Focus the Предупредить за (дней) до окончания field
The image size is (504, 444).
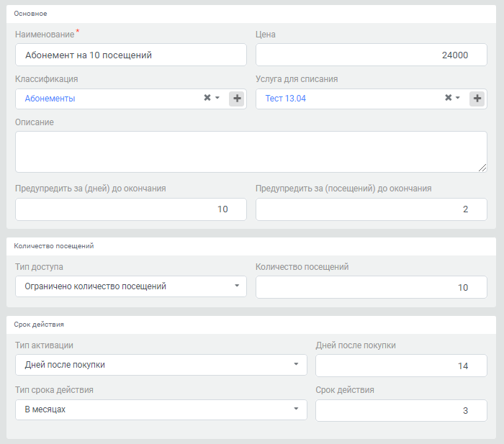pos(131,209)
